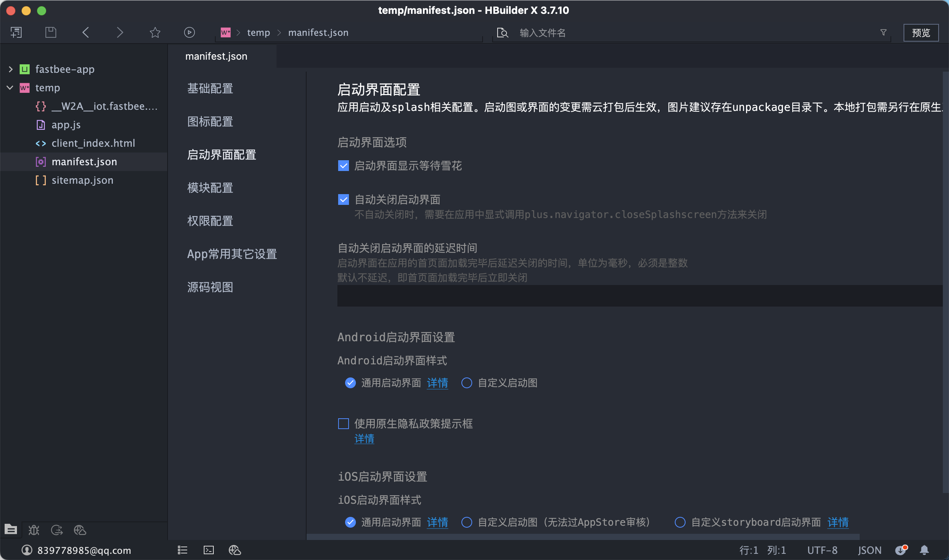Open 详情 link under privacy policy checkbox
Image resolution: width=949 pixels, height=560 pixels.
pos(364,439)
